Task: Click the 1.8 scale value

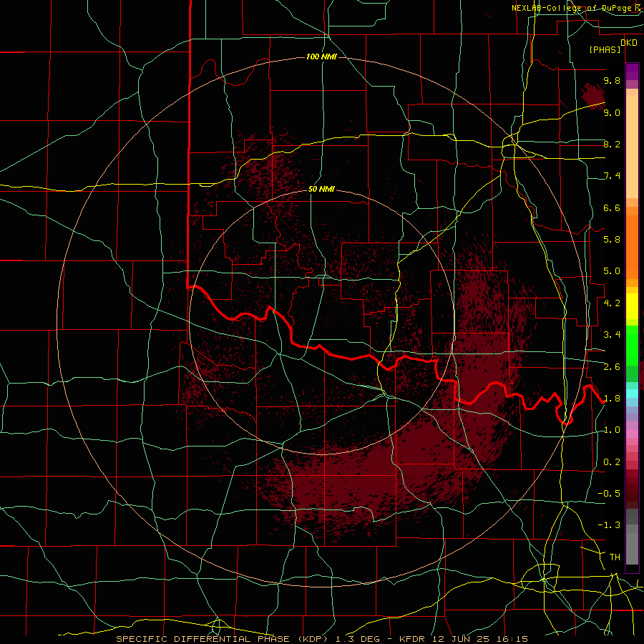Action: [612, 399]
